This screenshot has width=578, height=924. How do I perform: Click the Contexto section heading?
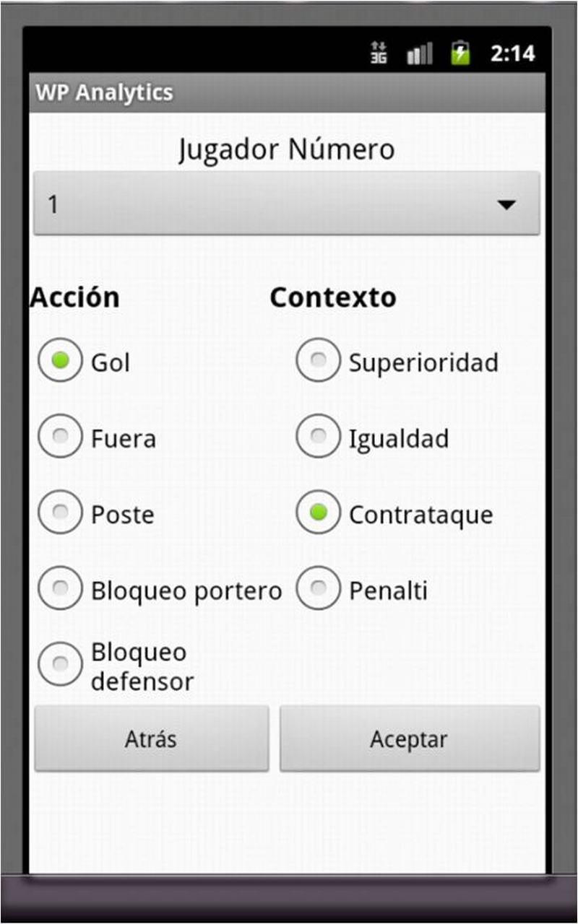(333, 297)
